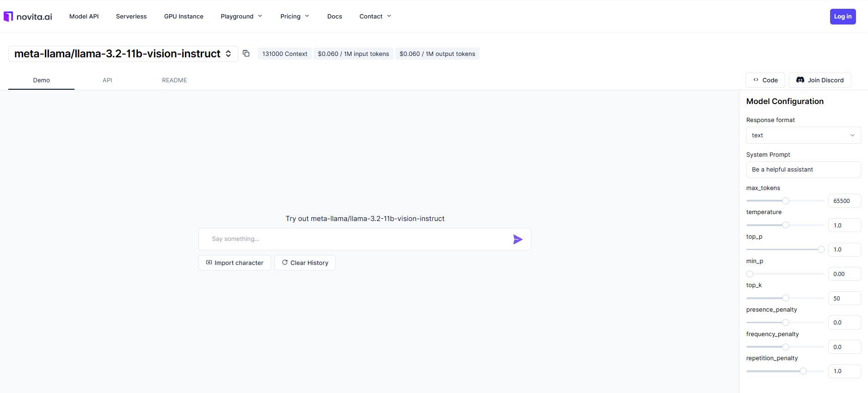Adjust the frequency_penalty slider
The image size is (868, 393).
(x=785, y=347)
